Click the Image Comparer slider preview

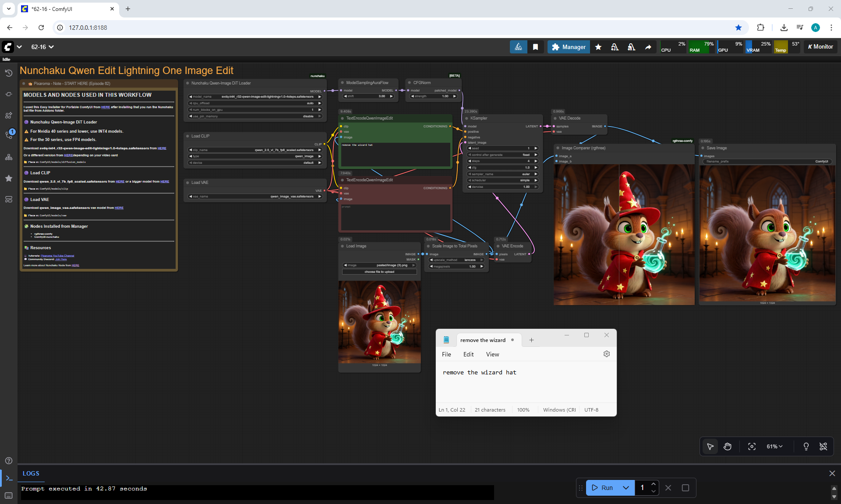[x=624, y=234]
